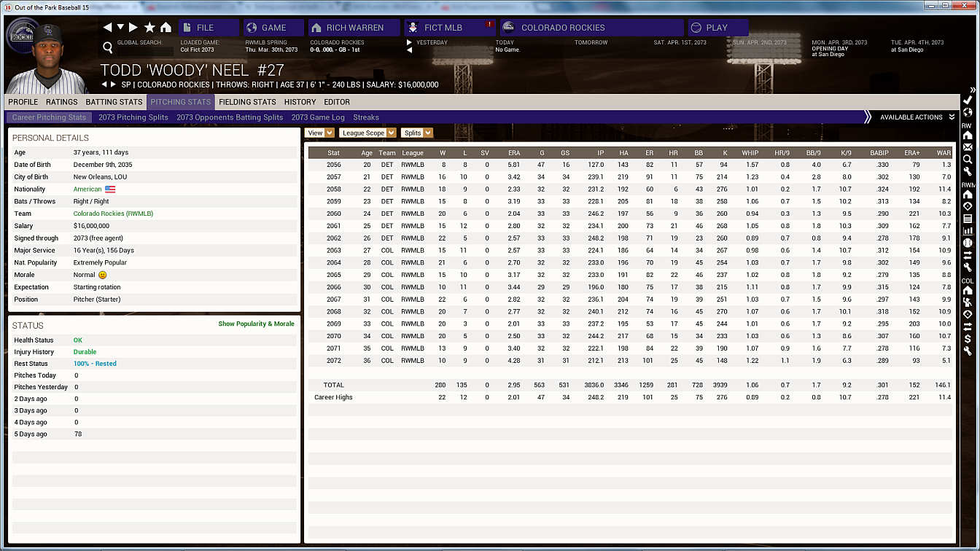Screen dimensions: 980x551
Task: Switch to the Batting Stats tab
Action: tap(114, 102)
